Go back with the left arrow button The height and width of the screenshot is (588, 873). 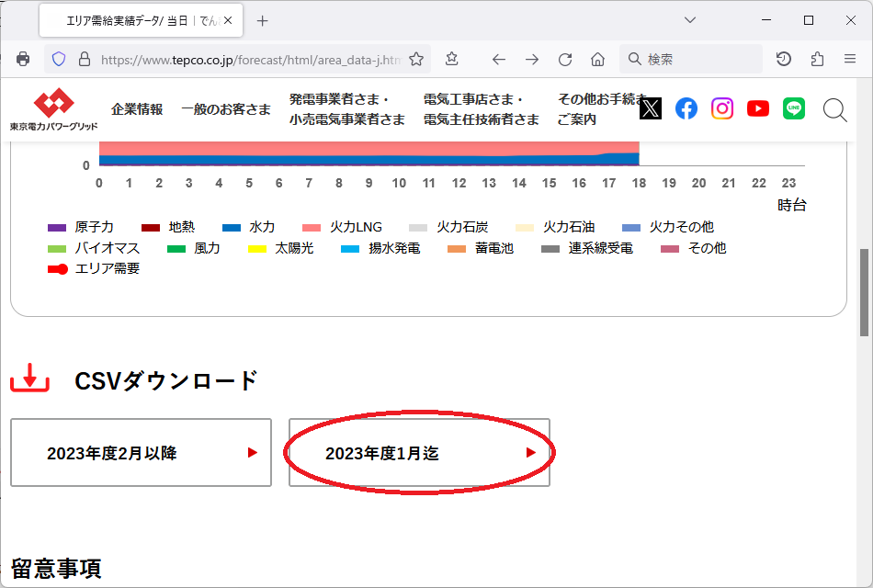499,59
